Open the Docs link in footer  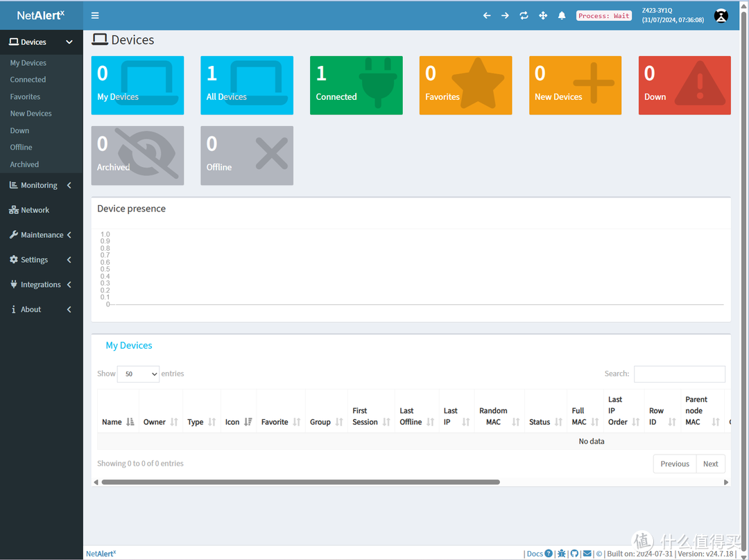coord(535,554)
